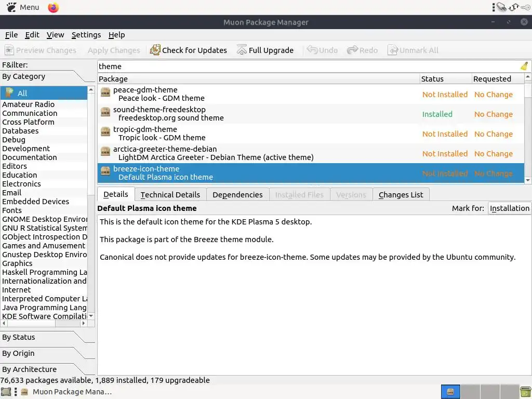Click the sound-theme-freedesktop package icon
Screen dimensions: 532x399
click(x=105, y=112)
